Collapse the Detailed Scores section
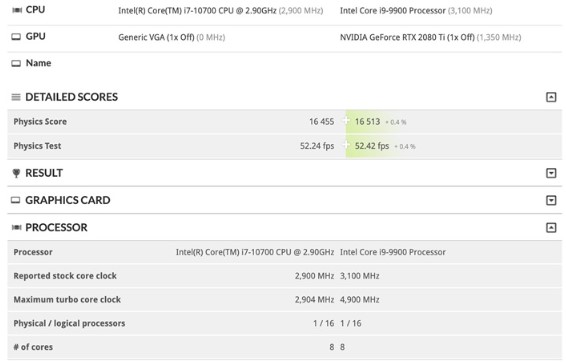The image size is (566, 363). [551, 97]
